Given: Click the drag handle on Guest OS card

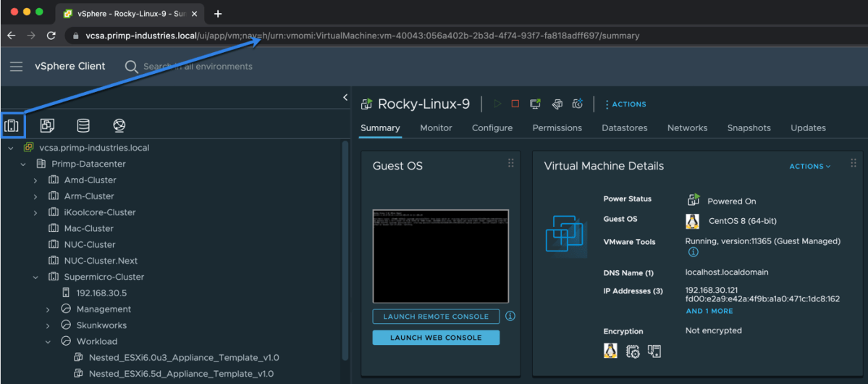Looking at the screenshot, I should pos(511,163).
